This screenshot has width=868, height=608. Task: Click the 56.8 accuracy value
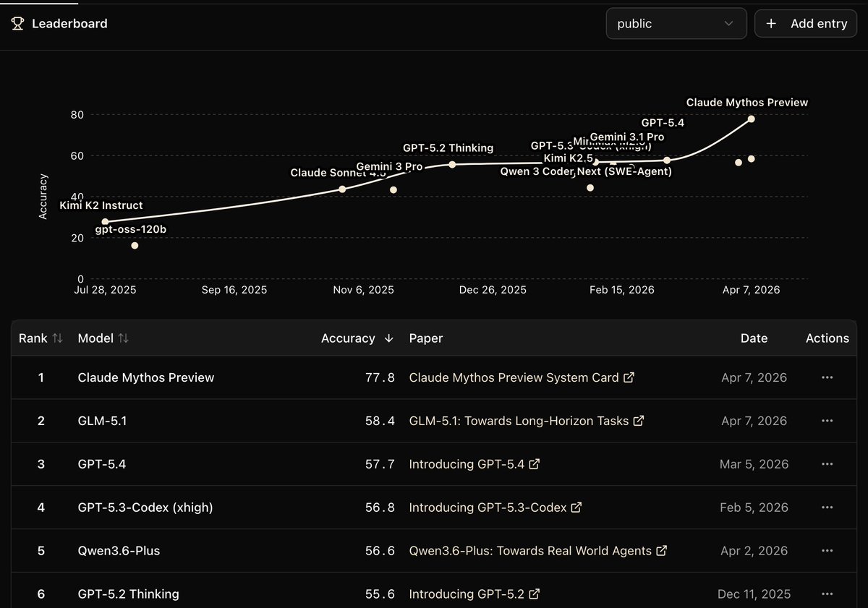click(380, 508)
